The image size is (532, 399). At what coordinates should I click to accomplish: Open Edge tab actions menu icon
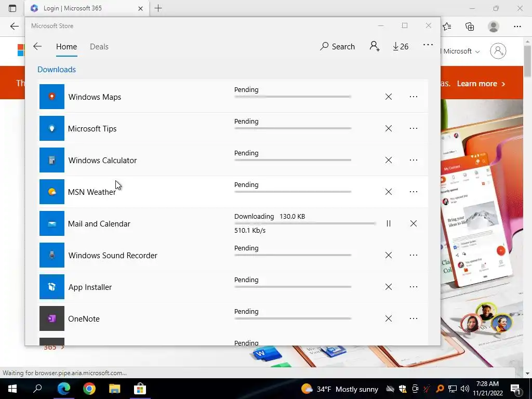12,8
